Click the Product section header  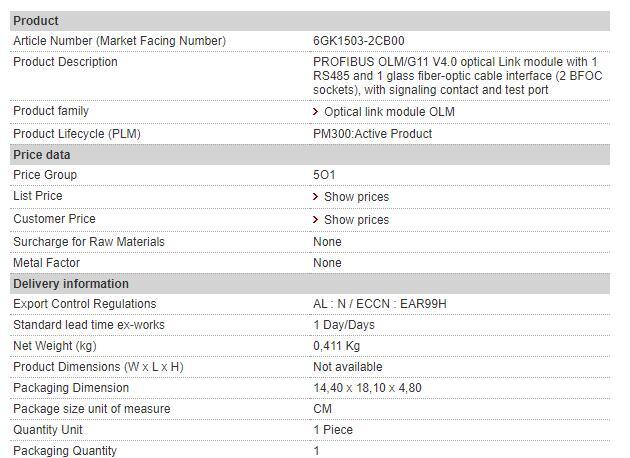click(x=36, y=20)
